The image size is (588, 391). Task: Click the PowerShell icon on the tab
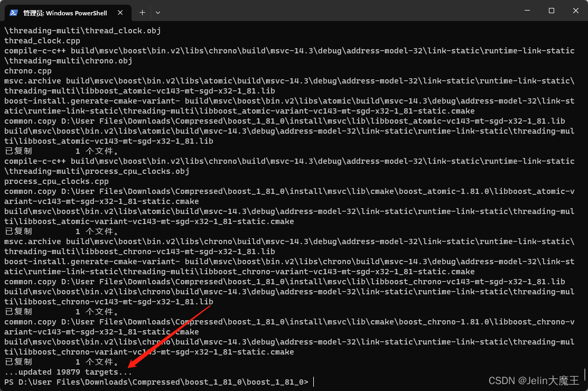(14, 13)
